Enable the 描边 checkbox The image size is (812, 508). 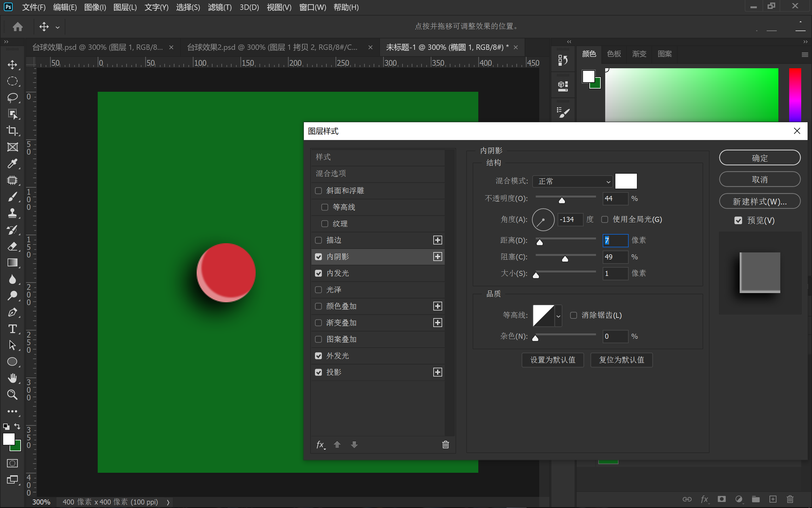tap(318, 240)
